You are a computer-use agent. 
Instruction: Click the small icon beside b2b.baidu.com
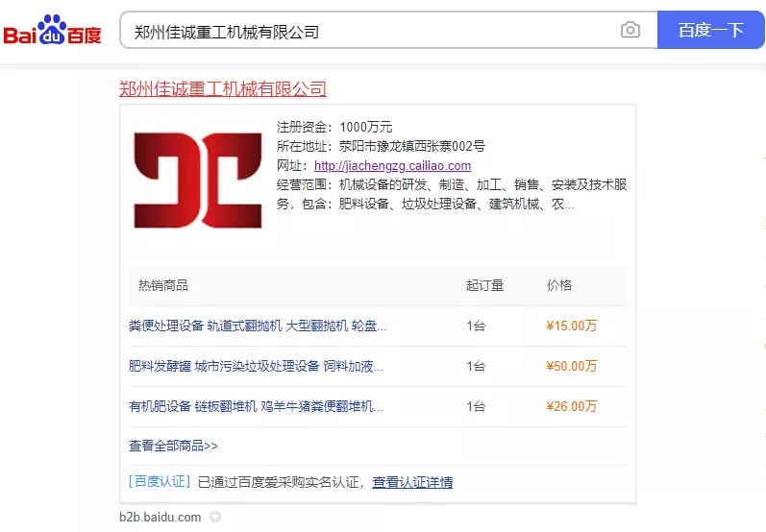[215, 517]
